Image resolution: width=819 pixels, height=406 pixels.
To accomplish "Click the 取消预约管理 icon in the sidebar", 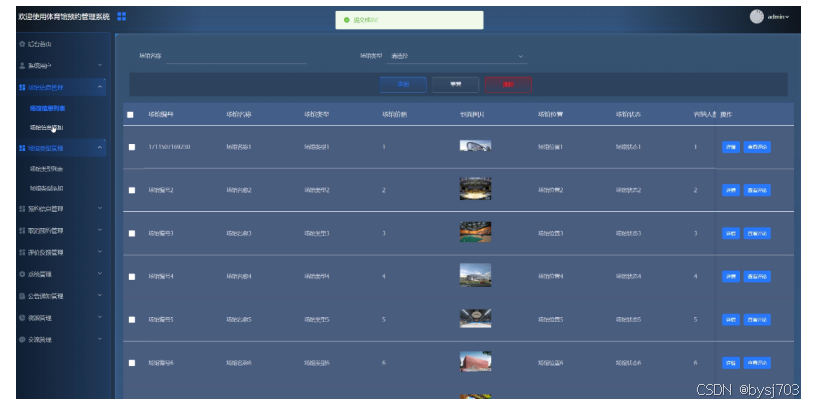I will coord(22,230).
